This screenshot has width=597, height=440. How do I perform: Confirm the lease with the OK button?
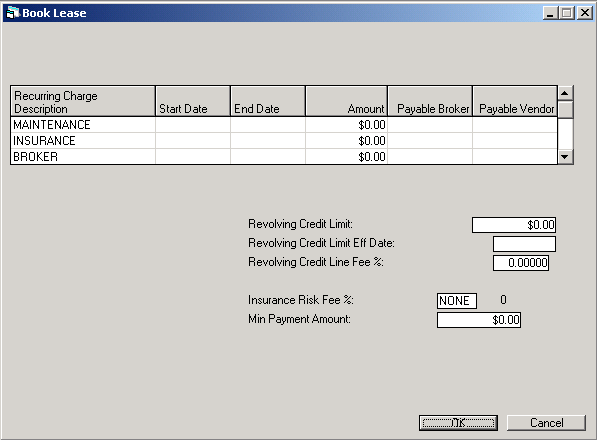[x=458, y=422]
